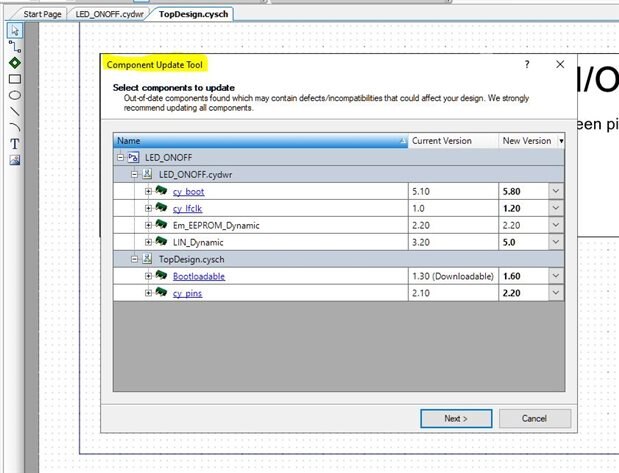Image resolution: width=619 pixels, height=473 pixels.
Task: Activate the text T tool
Action: (15, 143)
